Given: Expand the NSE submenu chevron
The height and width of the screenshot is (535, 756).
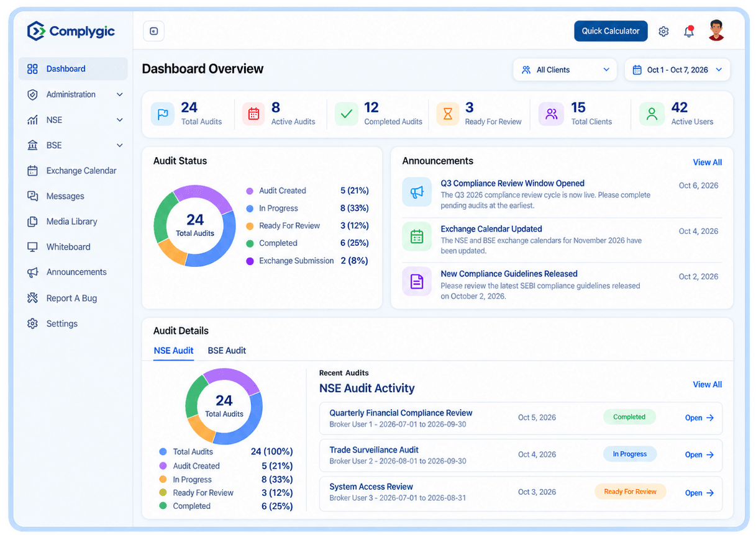Looking at the screenshot, I should click(120, 120).
